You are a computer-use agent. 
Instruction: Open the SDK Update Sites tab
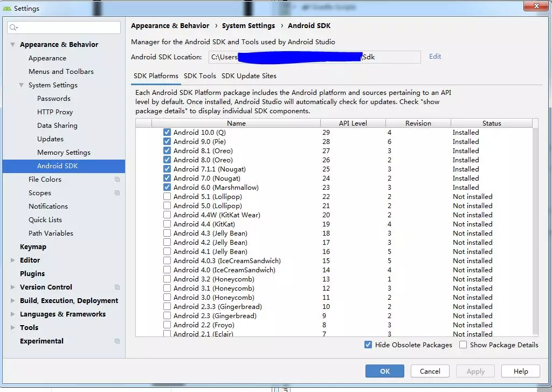(249, 76)
